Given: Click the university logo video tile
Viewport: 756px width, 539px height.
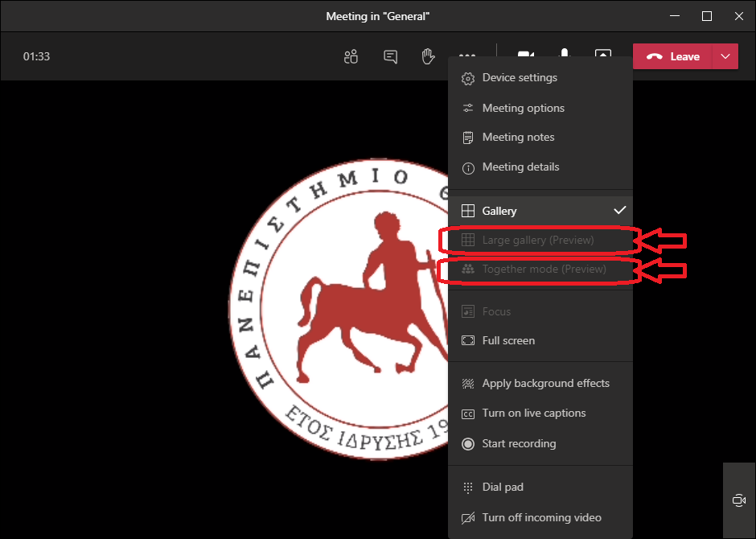Looking at the screenshot, I should click(338, 309).
